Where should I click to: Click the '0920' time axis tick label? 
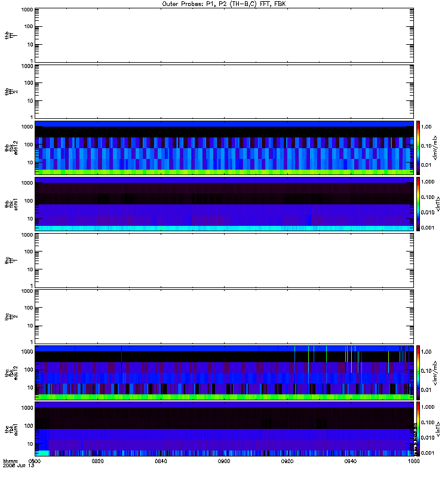click(x=287, y=461)
